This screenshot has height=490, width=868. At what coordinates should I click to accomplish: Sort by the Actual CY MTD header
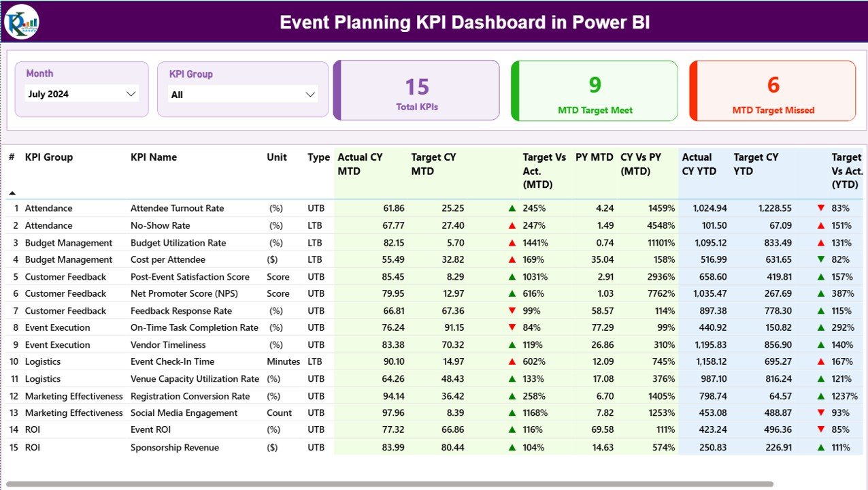[360, 164]
